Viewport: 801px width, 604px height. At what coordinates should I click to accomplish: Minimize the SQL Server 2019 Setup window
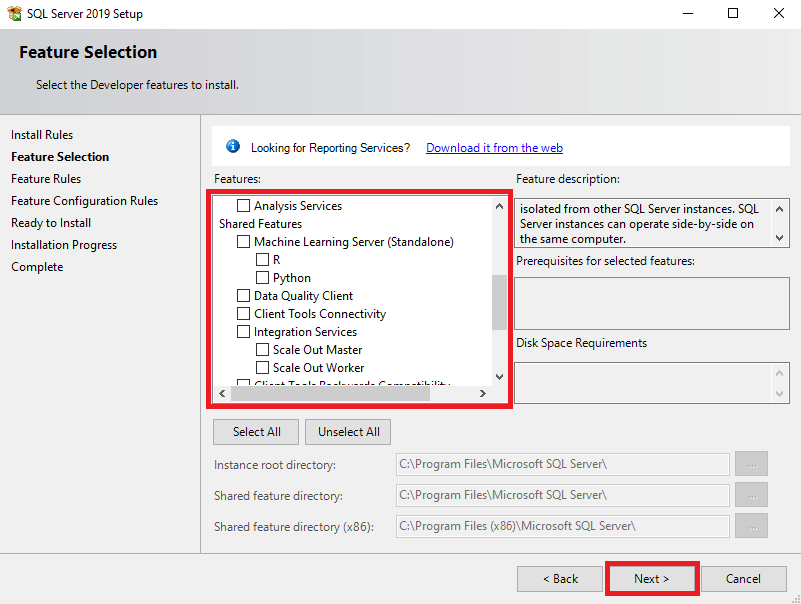click(688, 13)
